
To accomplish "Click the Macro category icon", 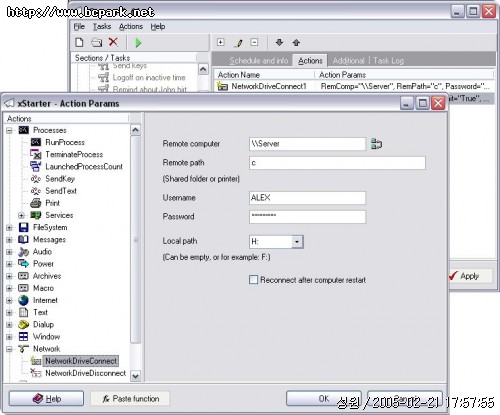I will tap(23, 288).
